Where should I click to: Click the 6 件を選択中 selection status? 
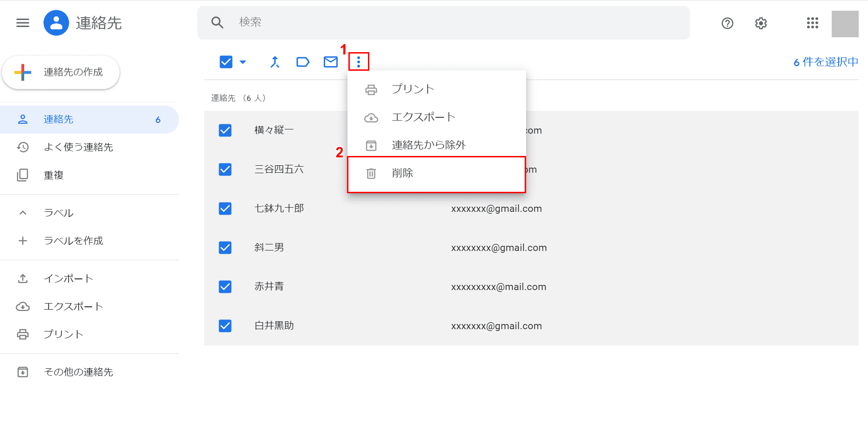(x=826, y=62)
